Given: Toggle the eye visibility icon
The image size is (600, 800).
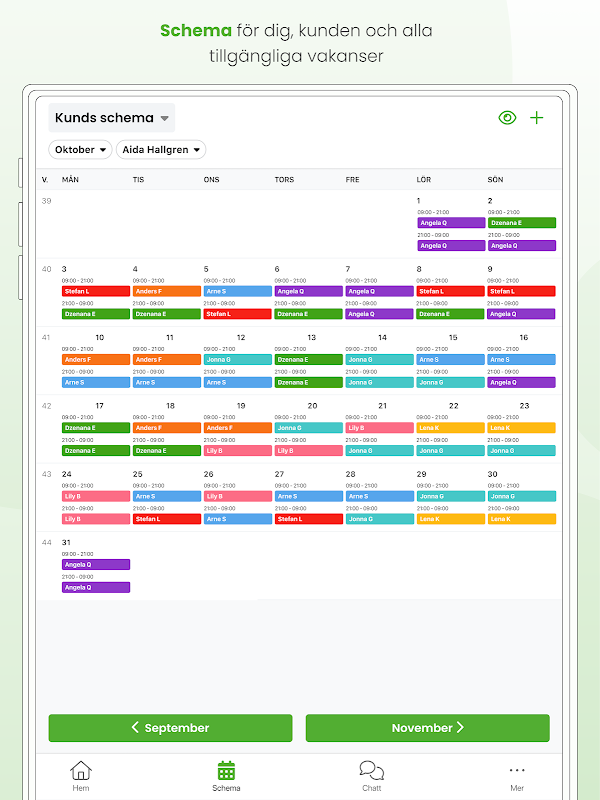Looking at the screenshot, I should 507,118.
